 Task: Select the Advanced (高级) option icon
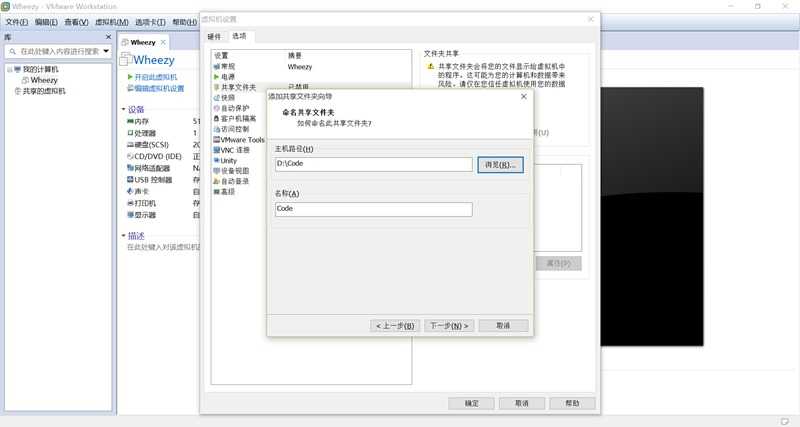pos(216,192)
